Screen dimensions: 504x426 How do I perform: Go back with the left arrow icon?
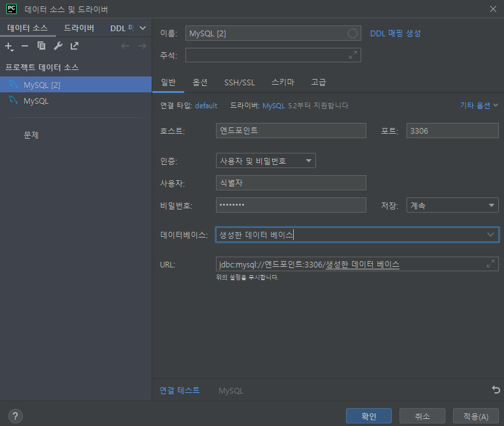[125, 46]
